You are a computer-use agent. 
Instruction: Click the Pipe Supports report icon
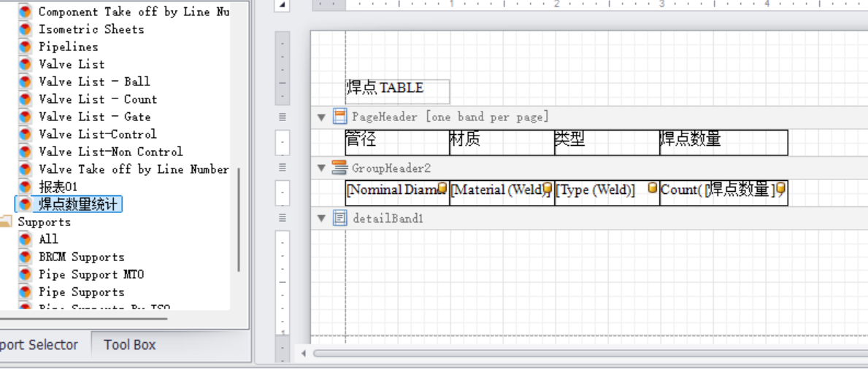point(25,292)
